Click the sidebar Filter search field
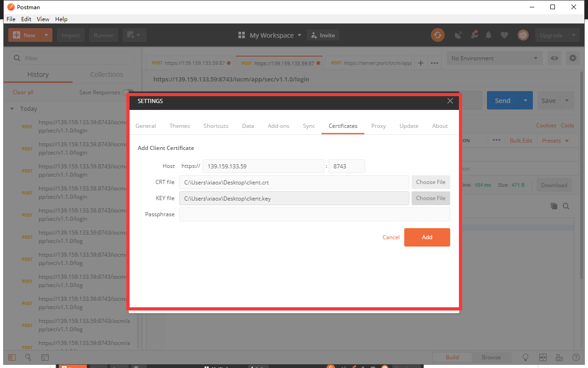This screenshot has width=588, height=368. pos(73,58)
